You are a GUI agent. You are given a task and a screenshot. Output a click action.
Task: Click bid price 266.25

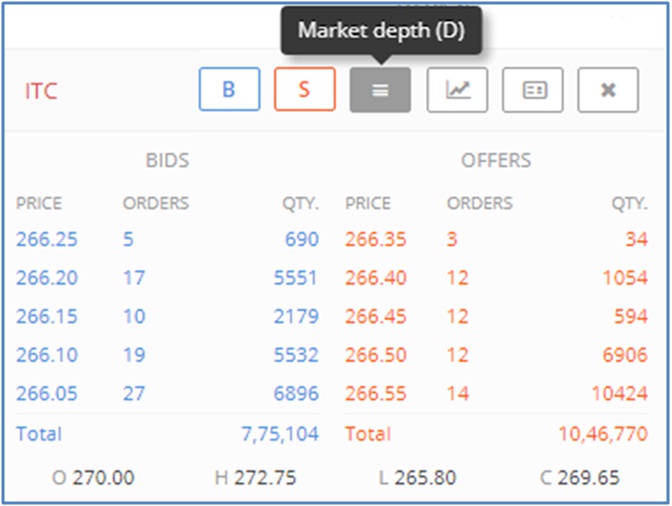point(46,240)
